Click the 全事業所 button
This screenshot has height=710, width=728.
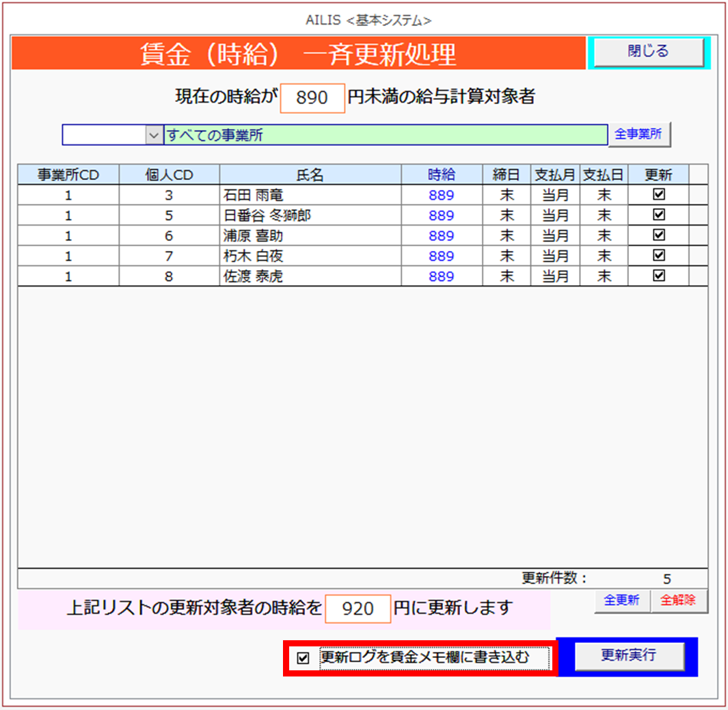click(x=638, y=135)
